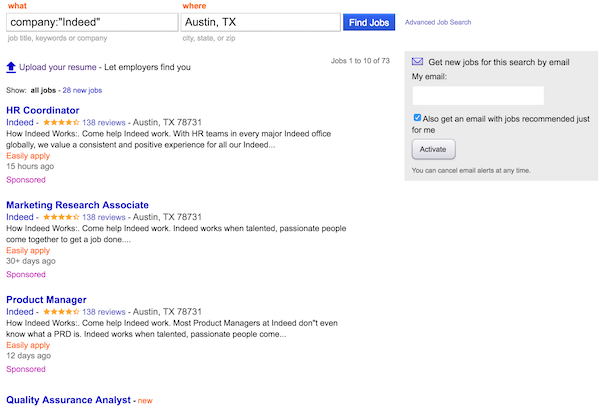Uncheck the recommended jobs email checkbox
608x407 pixels.
click(x=417, y=117)
